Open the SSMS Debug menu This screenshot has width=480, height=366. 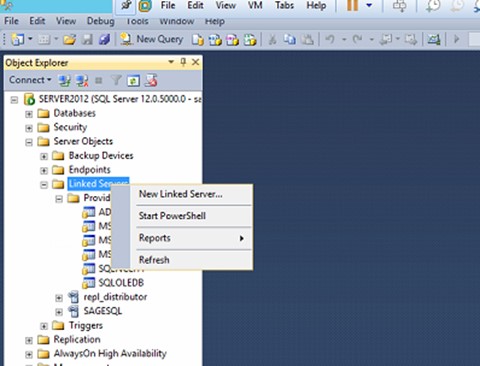coord(100,21)
